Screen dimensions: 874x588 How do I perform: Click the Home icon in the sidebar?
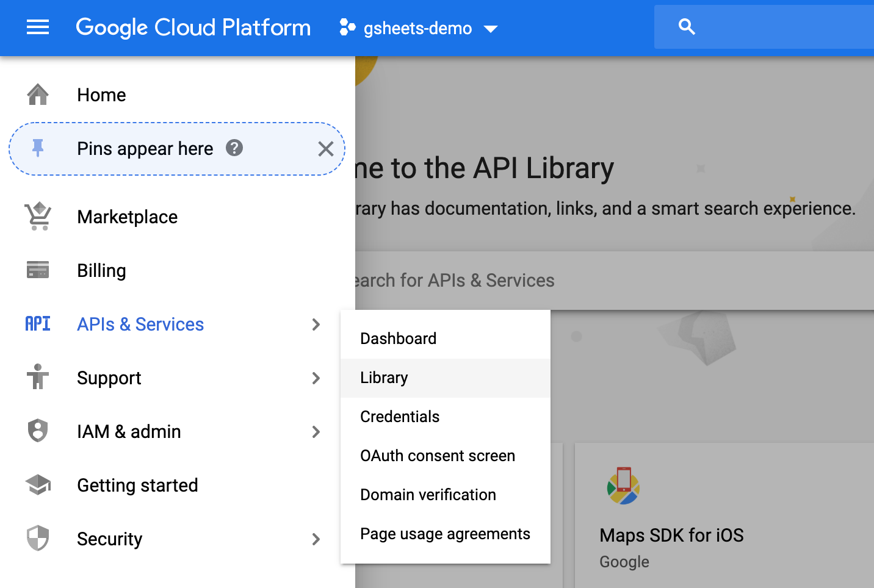(x=38, y=94)
